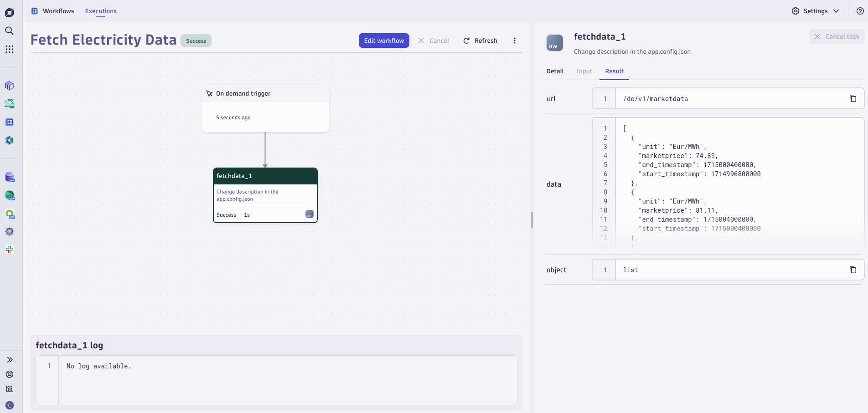
Task: Go to the Workflows tab
Action: pos(58,11)
